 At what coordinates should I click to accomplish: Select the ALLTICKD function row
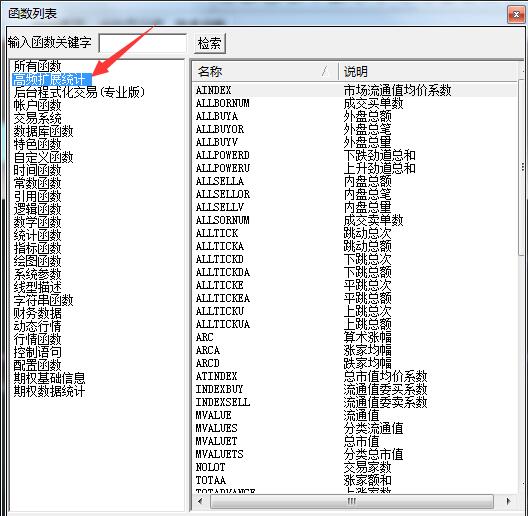pos(355,259)
